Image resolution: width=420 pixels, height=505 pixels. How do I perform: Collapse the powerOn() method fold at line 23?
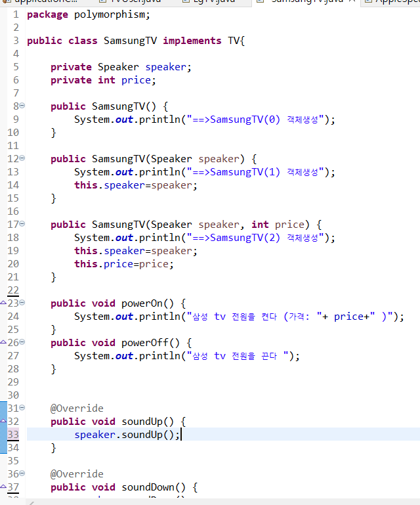point(22,303)
